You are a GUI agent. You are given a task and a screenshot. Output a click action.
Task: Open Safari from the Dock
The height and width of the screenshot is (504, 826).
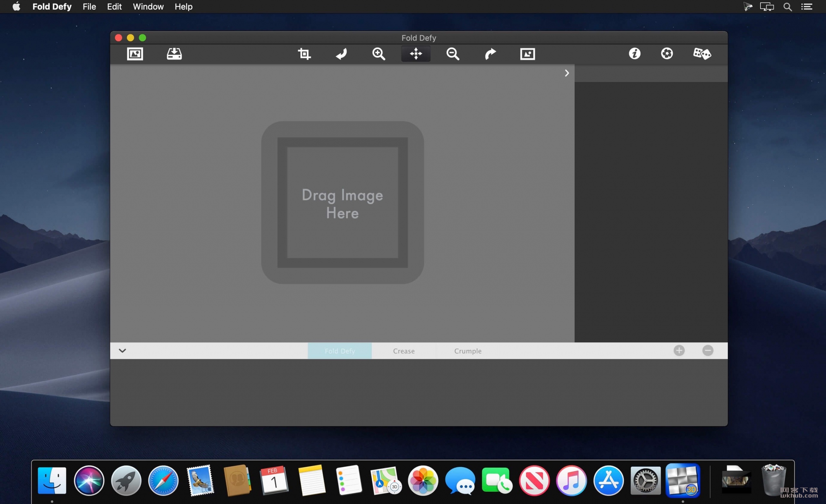tap(163, 480)
